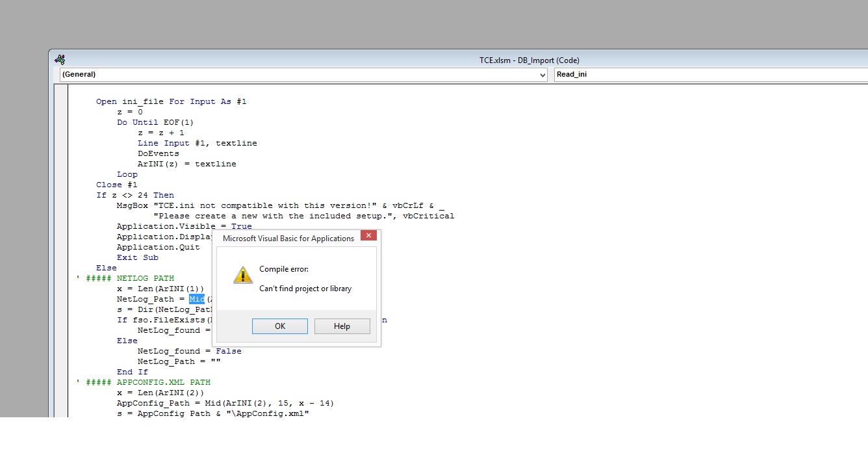Screen dimensions: 868x468
Task: Click the 'TCE.xlsm - DB_Import (Code)' title bar
Action: tap(530, 60)
